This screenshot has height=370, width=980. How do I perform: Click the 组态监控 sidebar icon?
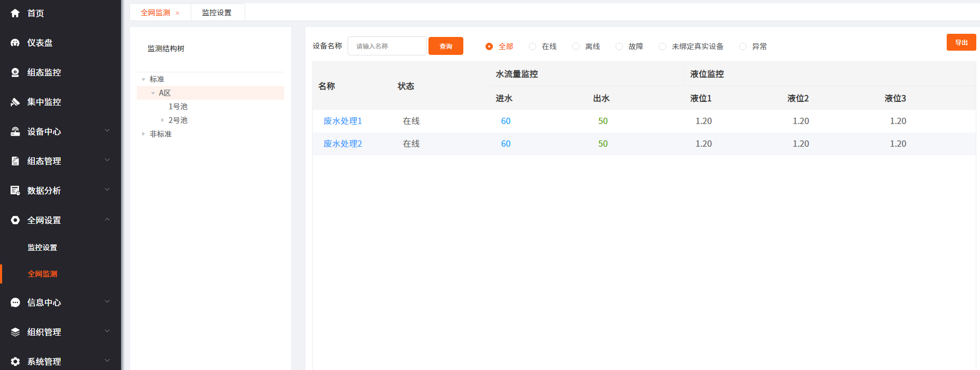coord(15,72)
